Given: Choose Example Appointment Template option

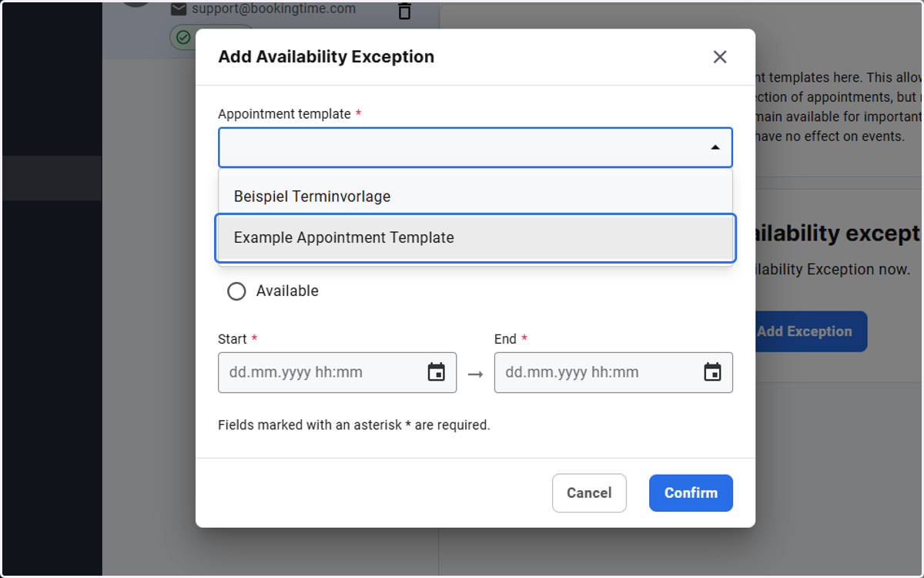Looking at the screenshot, I should click(475, 238).
